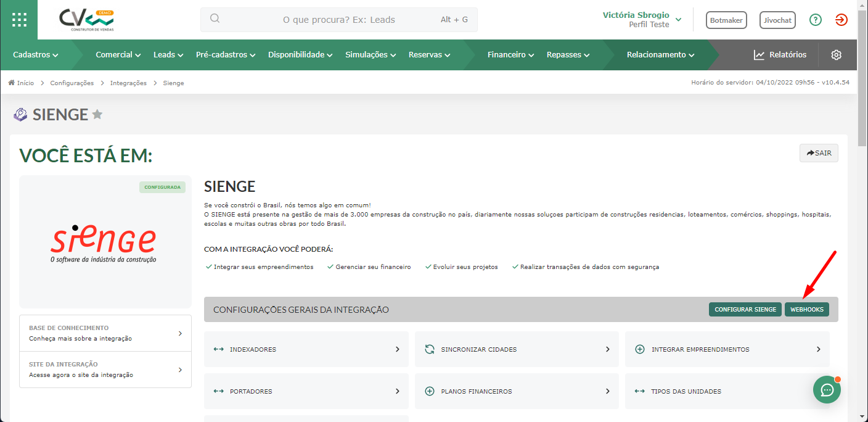Click the WEBHOOKS button
Screen dimensions: 868x422
tap(807, 309)
